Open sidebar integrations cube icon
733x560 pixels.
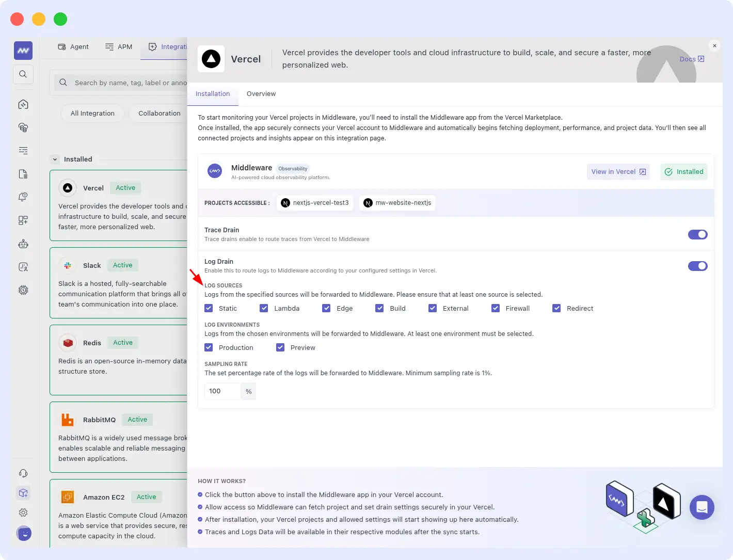(x=23, y=493)
